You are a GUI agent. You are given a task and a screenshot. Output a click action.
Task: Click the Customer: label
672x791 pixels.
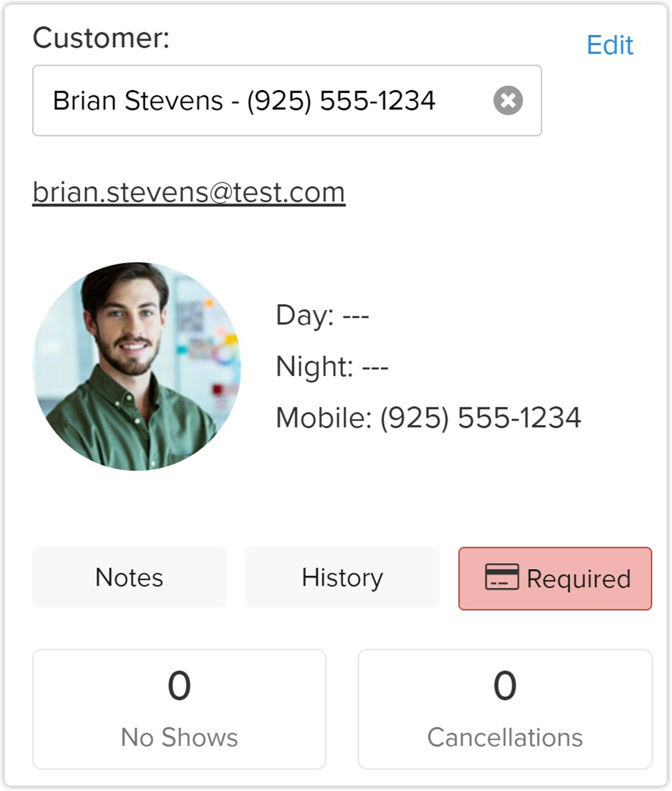101,38
